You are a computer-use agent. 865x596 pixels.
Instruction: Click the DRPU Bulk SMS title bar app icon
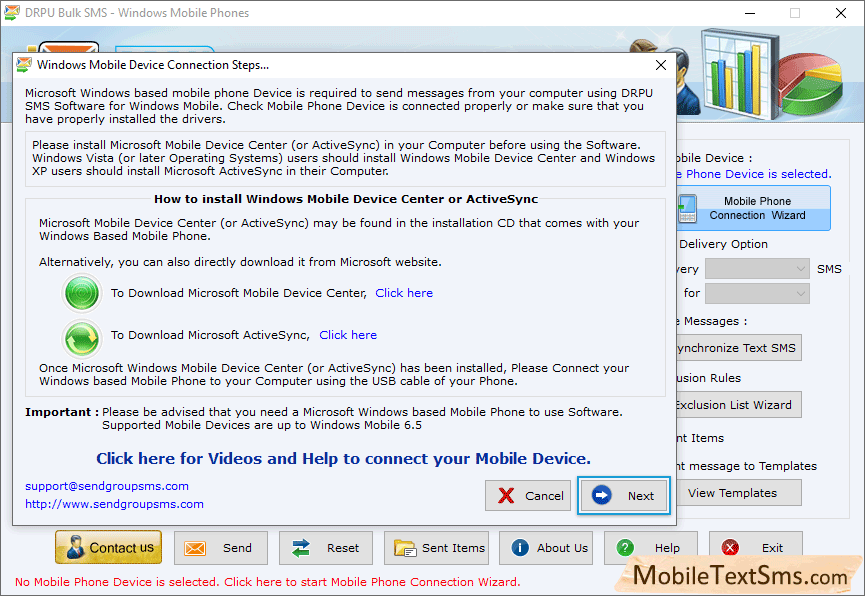(12, 13)
